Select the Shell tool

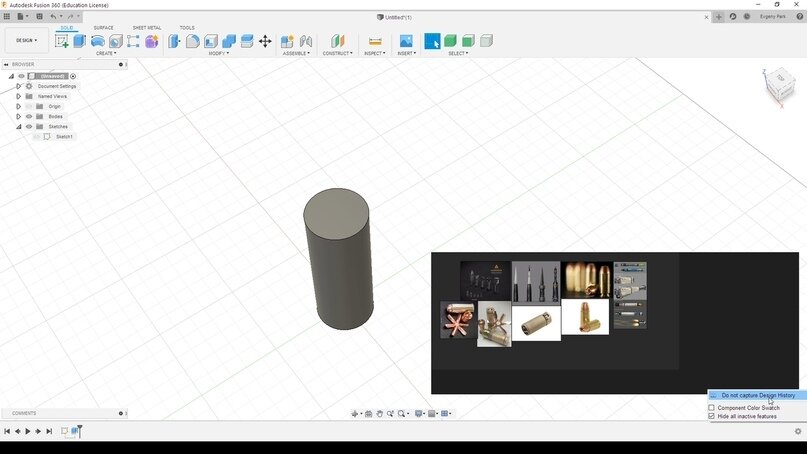coord(210,41)
